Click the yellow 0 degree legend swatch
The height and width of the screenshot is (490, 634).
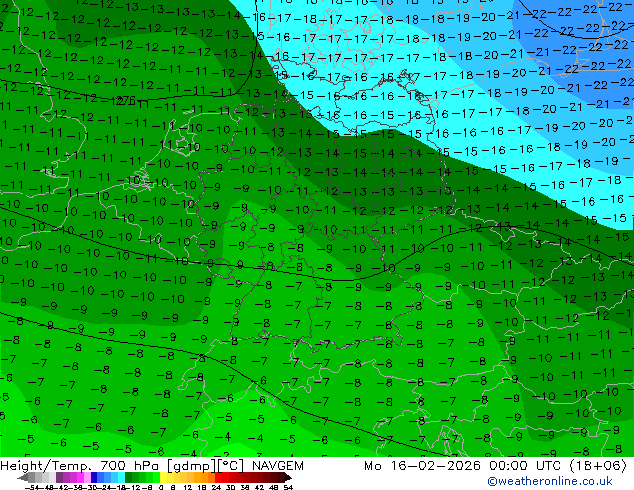tap(163, 477)
